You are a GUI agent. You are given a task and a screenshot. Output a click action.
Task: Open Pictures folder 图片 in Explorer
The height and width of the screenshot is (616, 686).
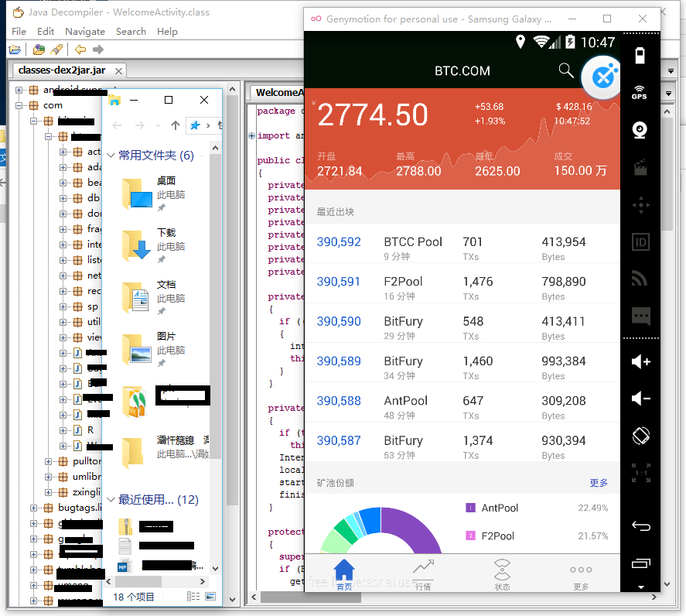(x=154, y=350)
